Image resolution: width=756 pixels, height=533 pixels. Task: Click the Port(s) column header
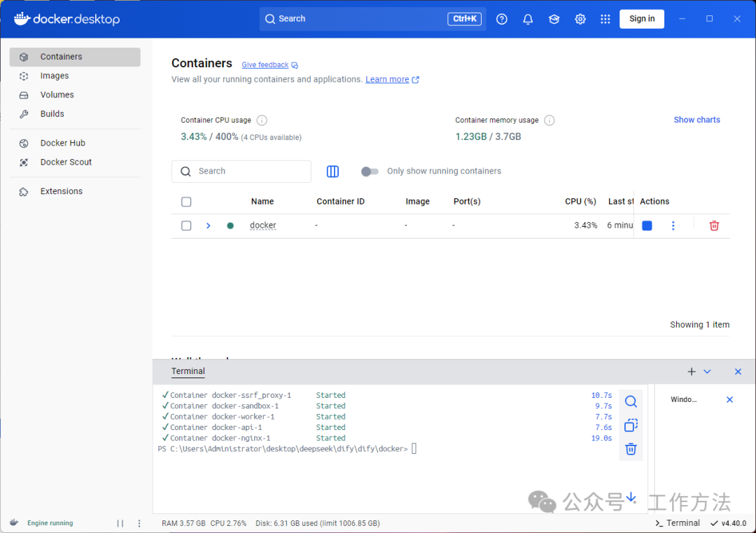[x=467, y=202]
